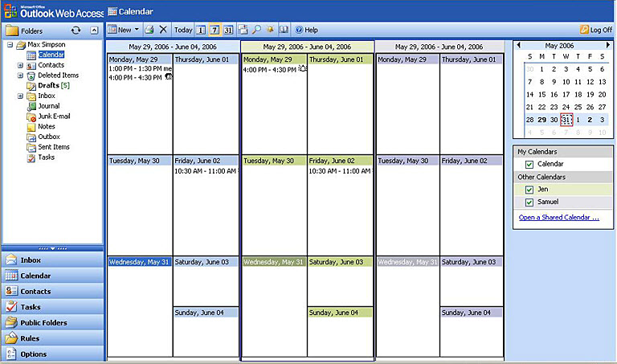Open Options from navigation bar
This screenshot has height=364, width=617.
tap(52, 354)
